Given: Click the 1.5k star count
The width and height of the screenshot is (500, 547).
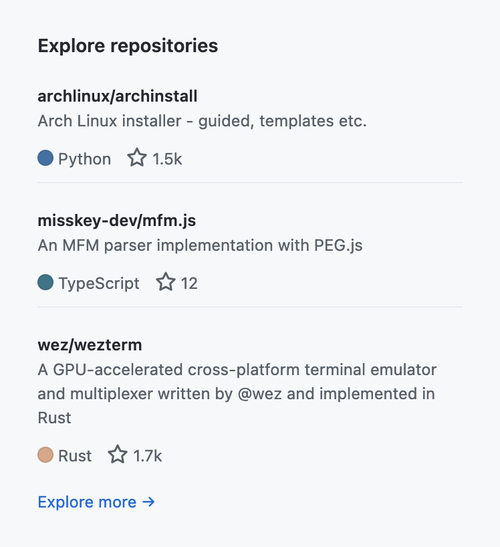Looking at the screenshot, I should point(167,159).
